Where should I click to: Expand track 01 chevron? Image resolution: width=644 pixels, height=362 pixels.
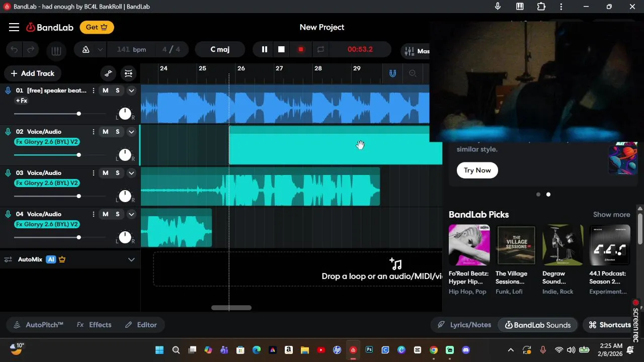click(x=131, y=90)
